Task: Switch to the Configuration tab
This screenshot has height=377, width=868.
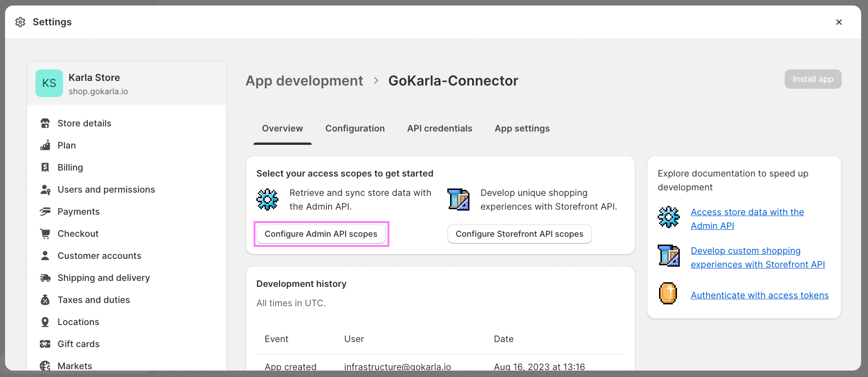Action: [355, 128]
